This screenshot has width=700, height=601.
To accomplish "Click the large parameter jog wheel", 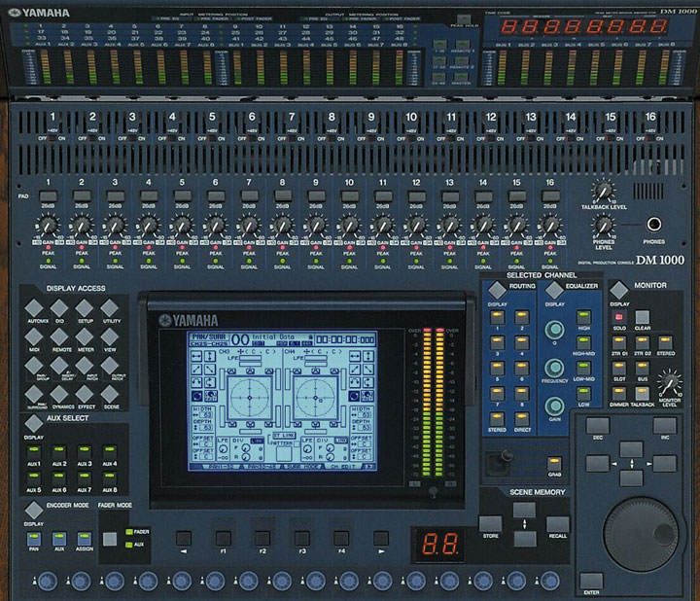I will 640,533.
